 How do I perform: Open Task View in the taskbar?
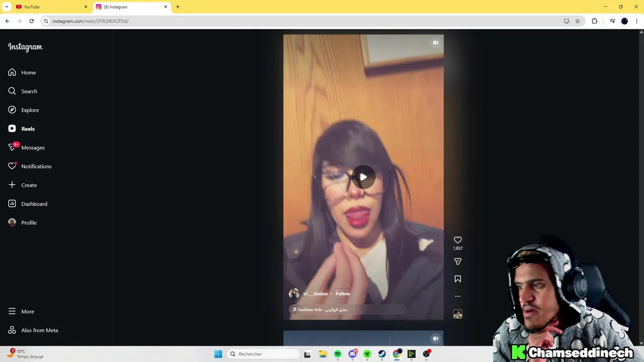307,354
